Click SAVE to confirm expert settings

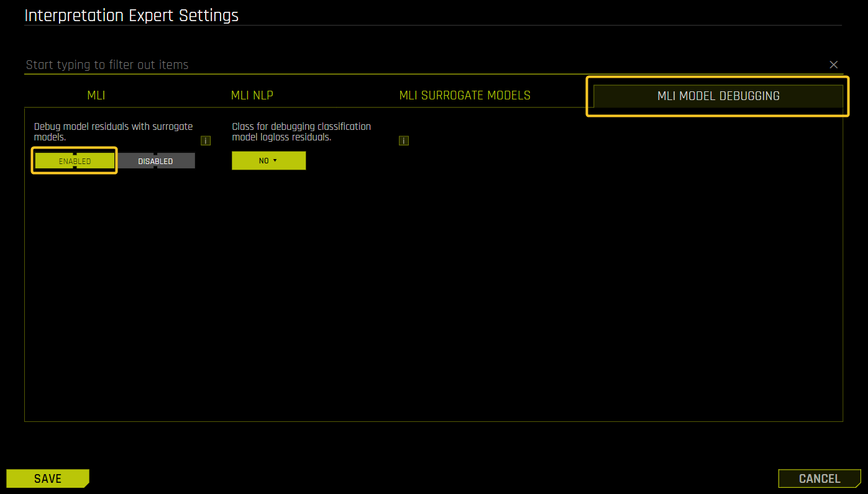click(48, 478)
